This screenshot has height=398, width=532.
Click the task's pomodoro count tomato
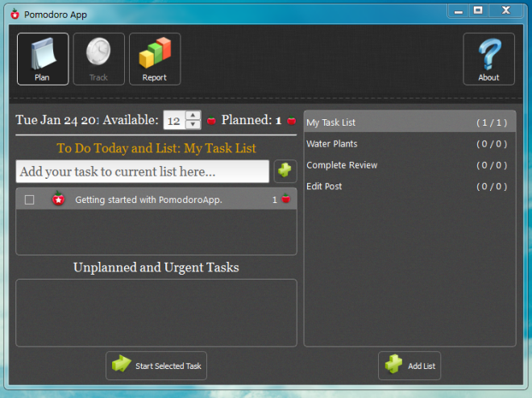pos(286,198)
